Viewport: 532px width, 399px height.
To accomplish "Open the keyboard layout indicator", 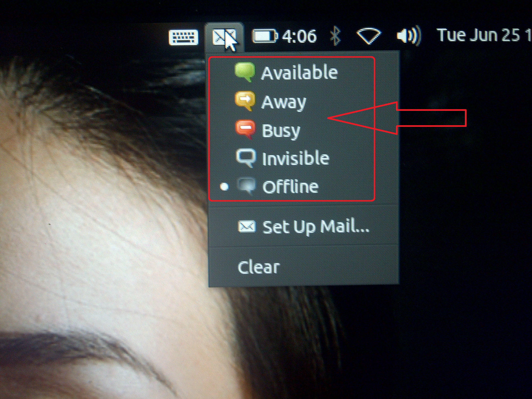I will point(183,37).
